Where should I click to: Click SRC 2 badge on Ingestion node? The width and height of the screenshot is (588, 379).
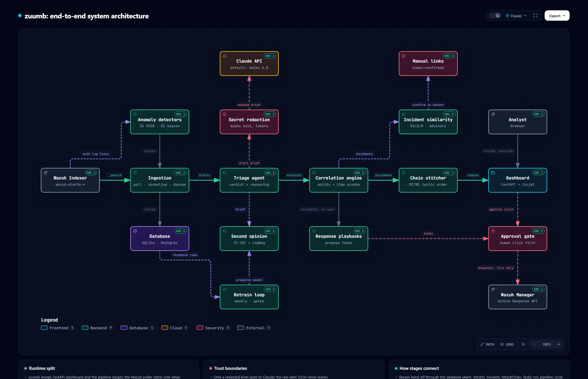(181, 173)
